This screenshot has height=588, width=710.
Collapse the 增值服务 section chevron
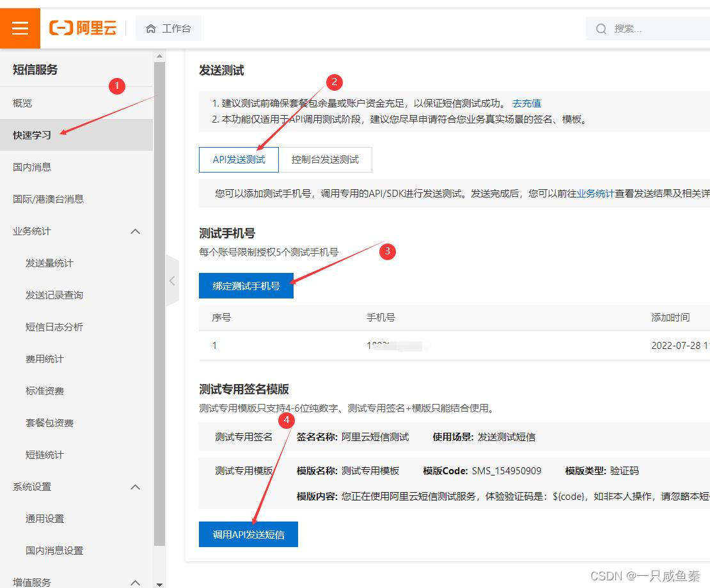click(x=135, y=583)
